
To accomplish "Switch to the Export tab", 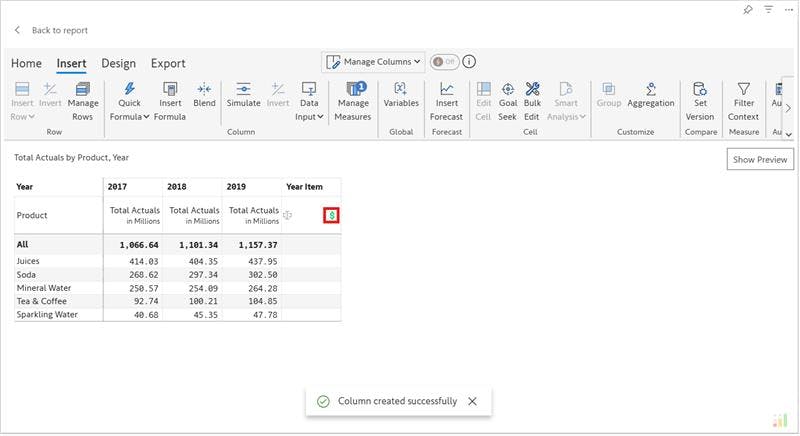I will tap(168, 64).
